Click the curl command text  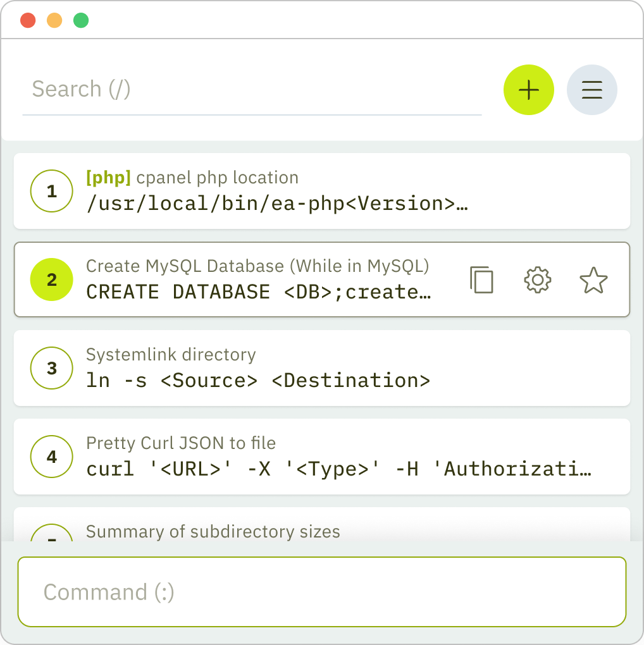pyautogui.click(x=338, y=469)
